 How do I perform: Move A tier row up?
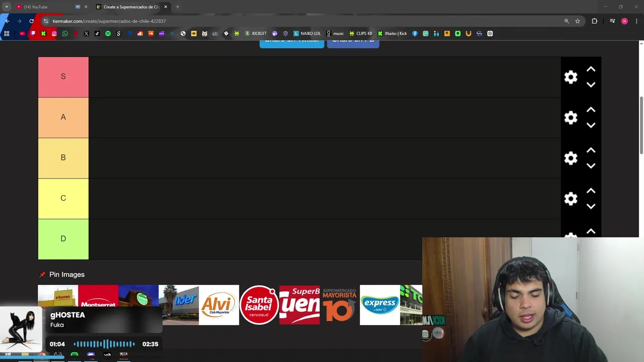pos(591,110)
